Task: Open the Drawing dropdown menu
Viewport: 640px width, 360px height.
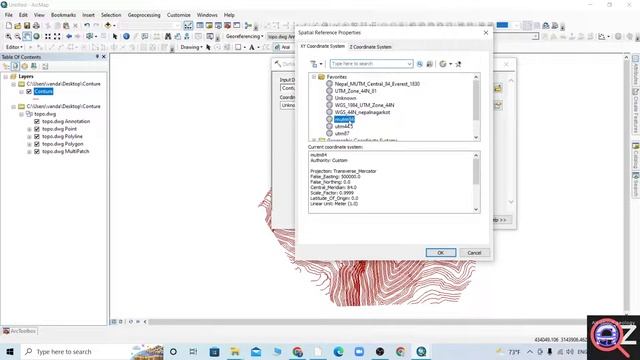Action: (x=191, y=47)
